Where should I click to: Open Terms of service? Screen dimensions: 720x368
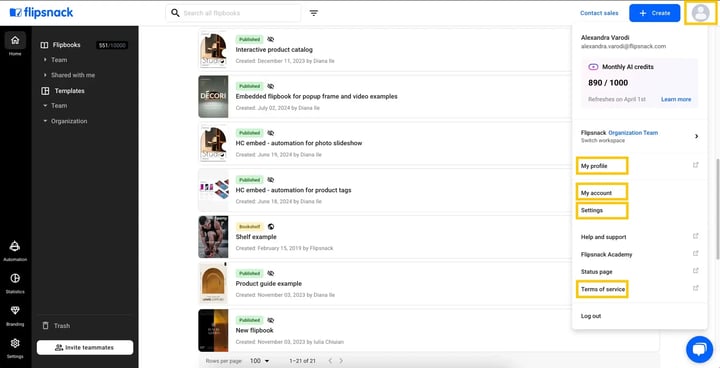(x=602, y=289)
